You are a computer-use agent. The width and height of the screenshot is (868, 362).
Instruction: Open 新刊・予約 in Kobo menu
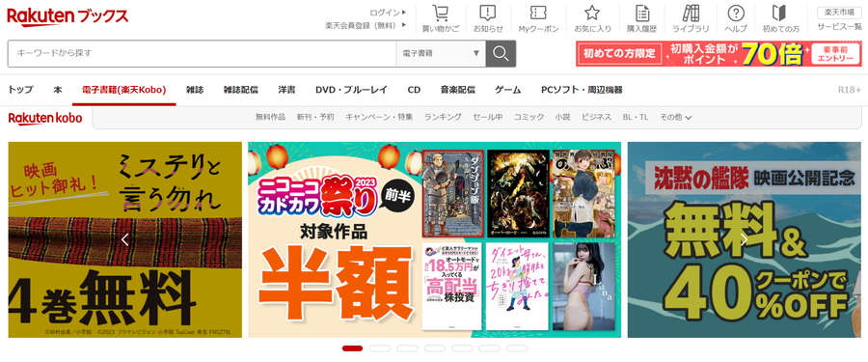pyautogui.click(x=315, y=117)
